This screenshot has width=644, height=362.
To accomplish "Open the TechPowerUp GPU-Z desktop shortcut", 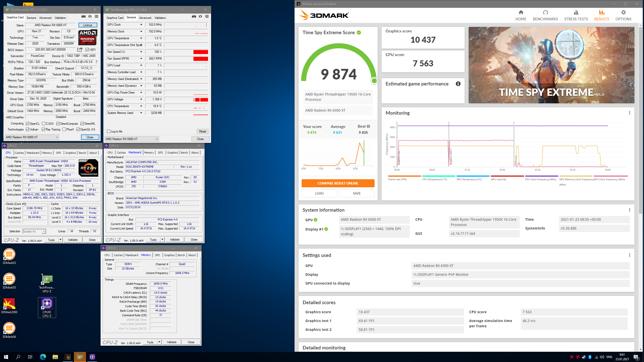I will (x=47, y=283).
